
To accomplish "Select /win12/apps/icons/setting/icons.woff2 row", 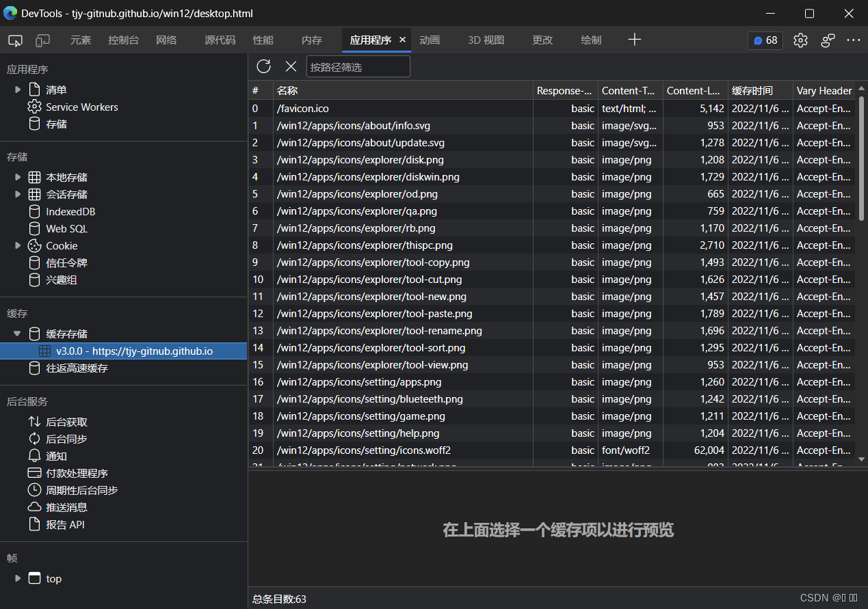I will pyautogui.click(x=551, y=450).
